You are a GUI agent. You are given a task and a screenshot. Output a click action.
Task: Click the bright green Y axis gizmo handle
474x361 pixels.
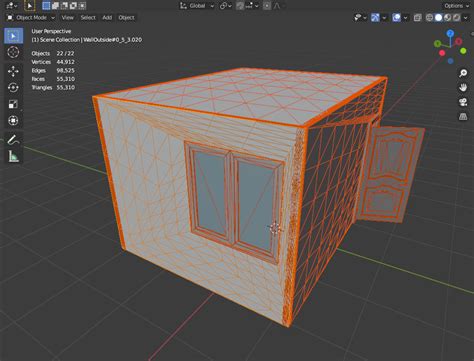463,51
